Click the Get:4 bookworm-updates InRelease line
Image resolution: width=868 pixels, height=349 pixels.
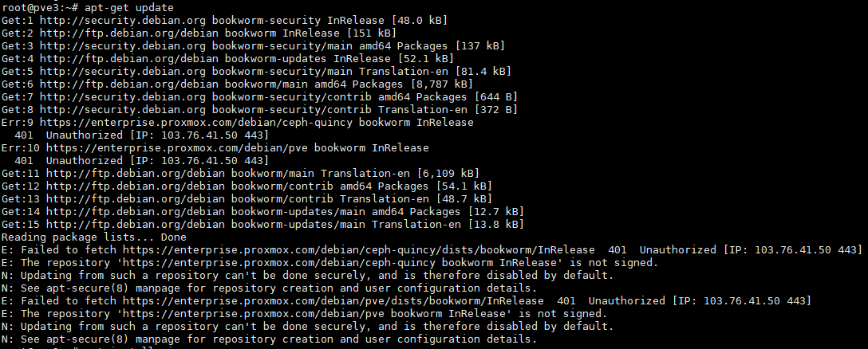(227, 59)
